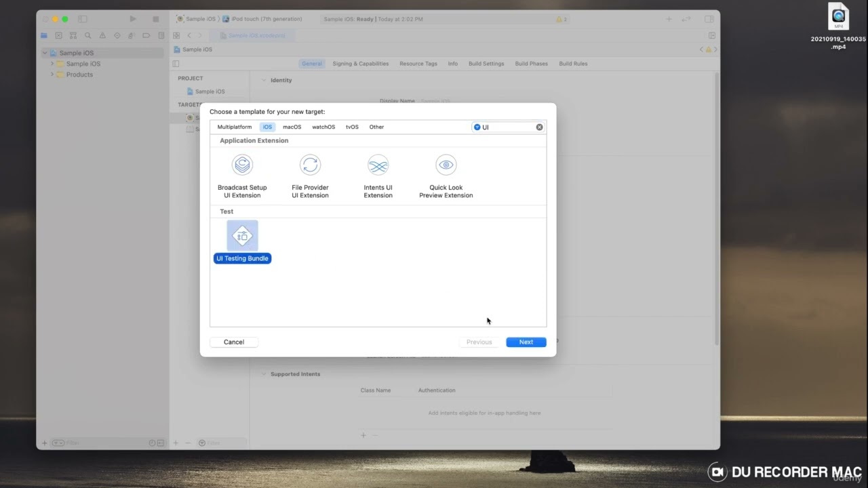Switch to the watchOS platform tab
Image resolution: width=868 pixels, height=488 pixels.
[x=323, y=127]
